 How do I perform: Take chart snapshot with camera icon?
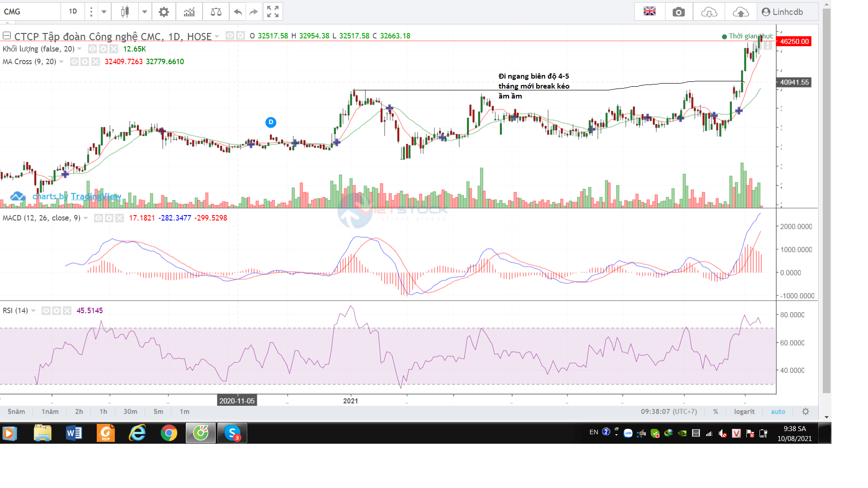[679, 12]
